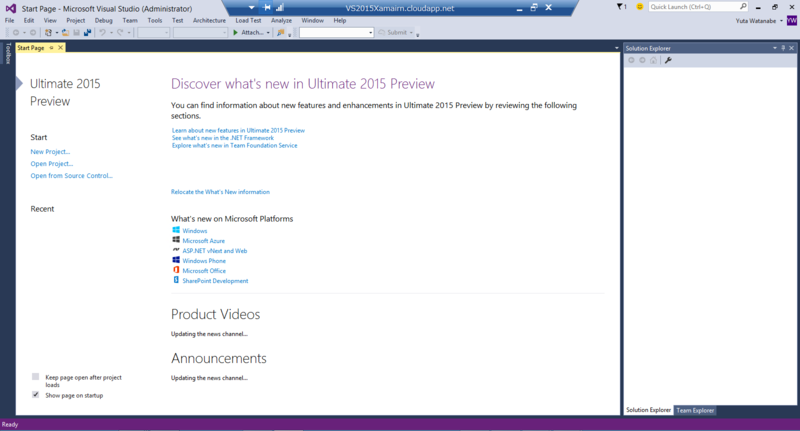Image resolution: width=800 pixels, height=431 pixels.
Task: Open the Attach button dropdown arrow
Action: (x=268, y=33)
